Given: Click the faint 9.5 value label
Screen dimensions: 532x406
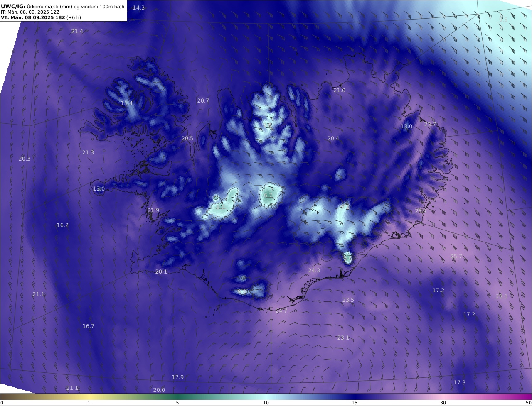Looking at the screenshot, I should coord(503,20).
